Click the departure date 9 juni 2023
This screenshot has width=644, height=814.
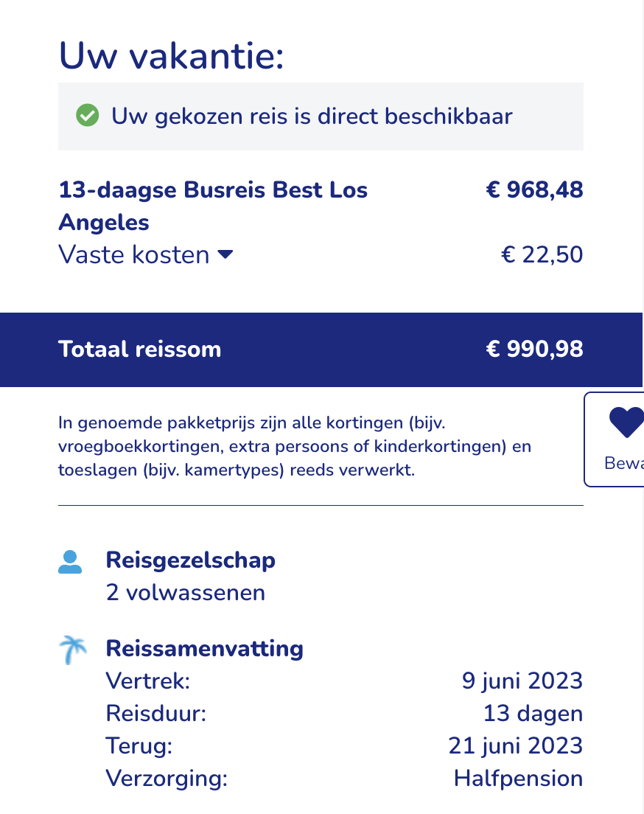tap(522, 681)
